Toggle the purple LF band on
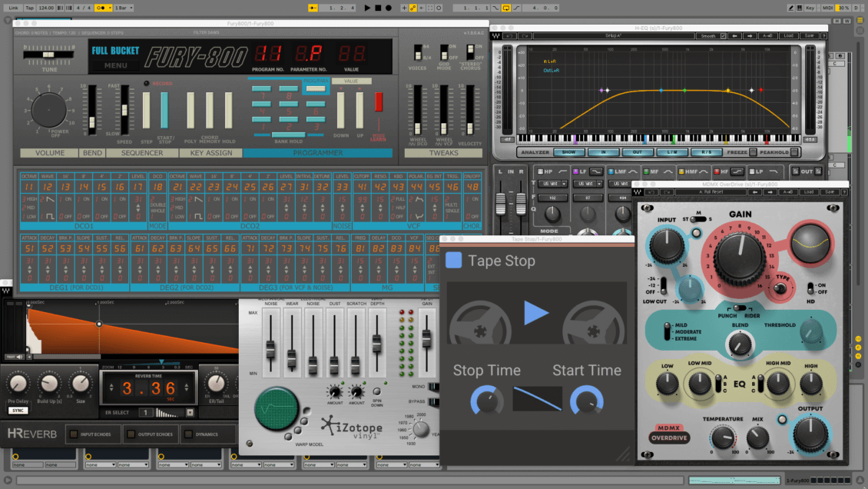868x489 pixels. click(x=575, y=171)
